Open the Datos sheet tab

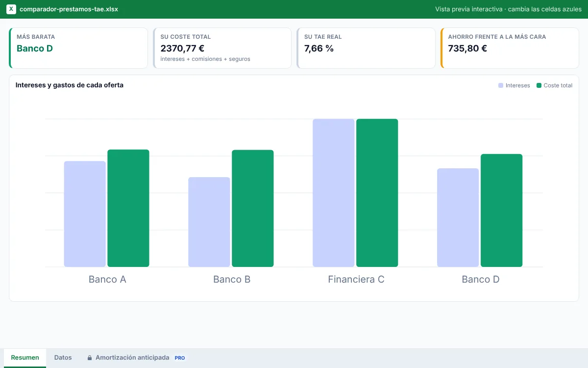click(x=63, y=358)
